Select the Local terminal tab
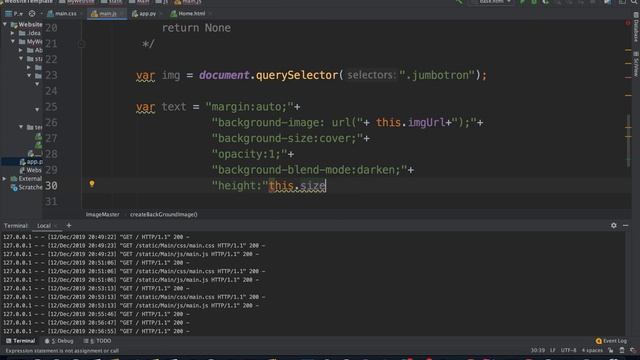The height and width of the screenshot is (360, 640). [44, 226]
